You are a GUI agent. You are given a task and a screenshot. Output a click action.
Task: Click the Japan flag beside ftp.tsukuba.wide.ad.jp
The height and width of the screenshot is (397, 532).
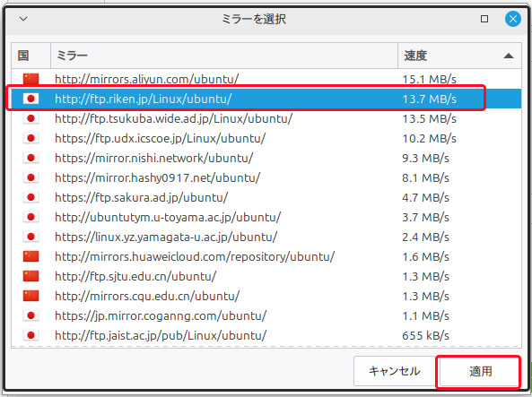31,118
